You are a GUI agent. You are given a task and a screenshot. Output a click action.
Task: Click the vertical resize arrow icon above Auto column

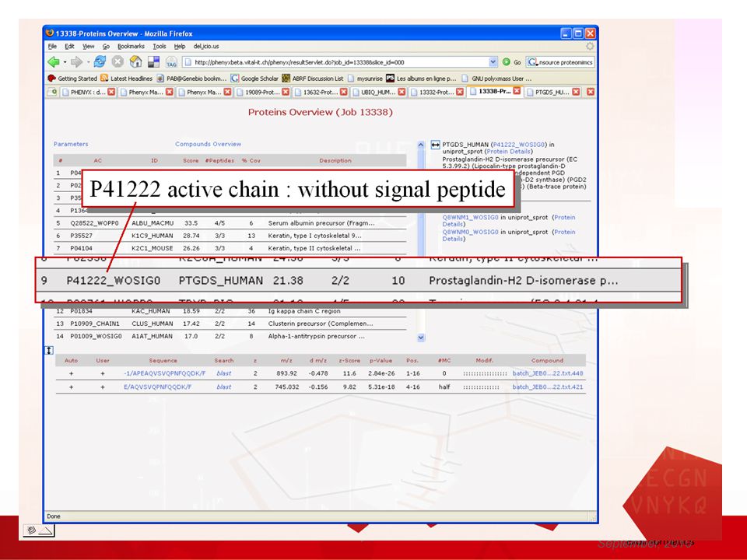coord(49,351)
